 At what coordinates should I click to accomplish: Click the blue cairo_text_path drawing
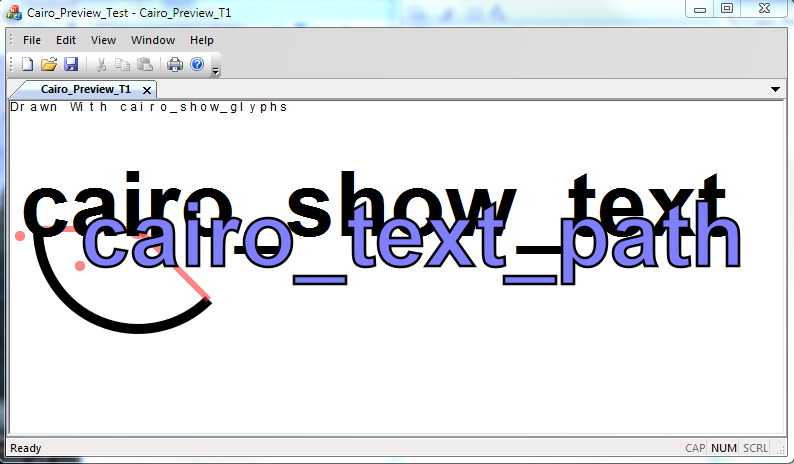pos(411,243)
